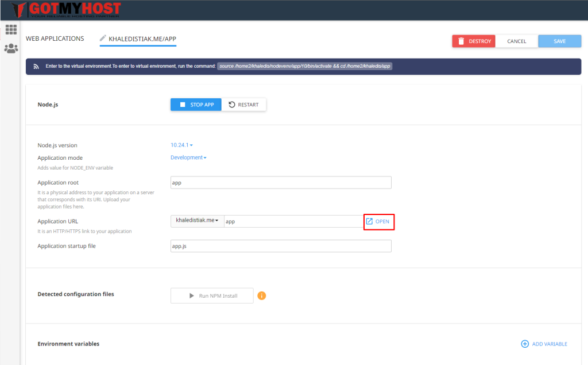Click the apps grid icon in sidebar
The image size is (588, 365).
pyautogui.click(x=11, y=29)
